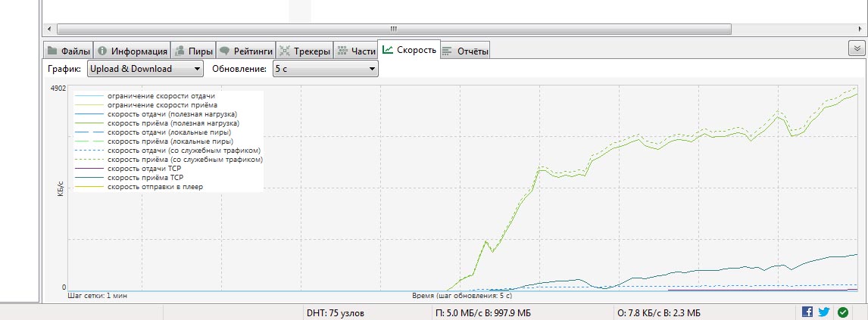
Task: Click legend entry скорость отдачи (со служебным трафиком)
Action: (x=184, y=151)
